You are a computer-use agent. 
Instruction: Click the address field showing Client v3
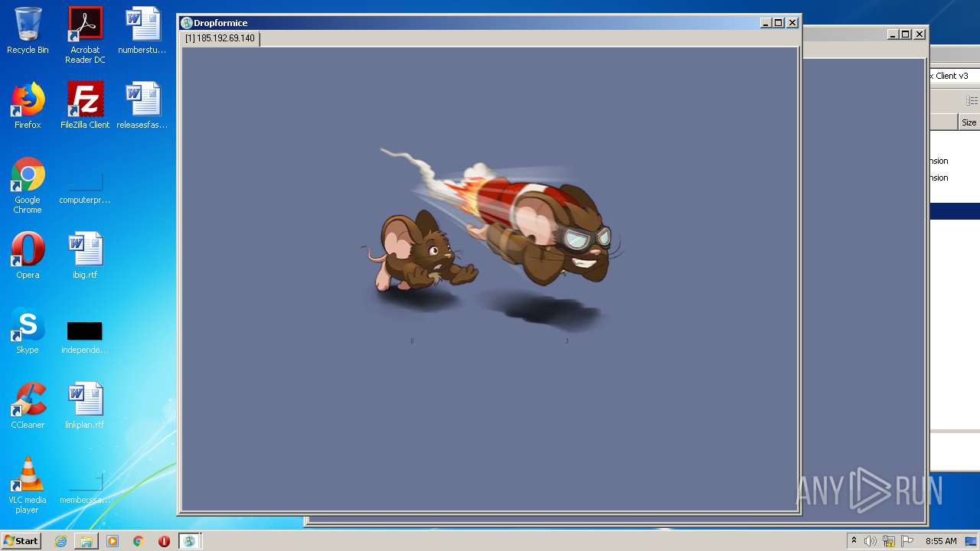coord(955,76)
